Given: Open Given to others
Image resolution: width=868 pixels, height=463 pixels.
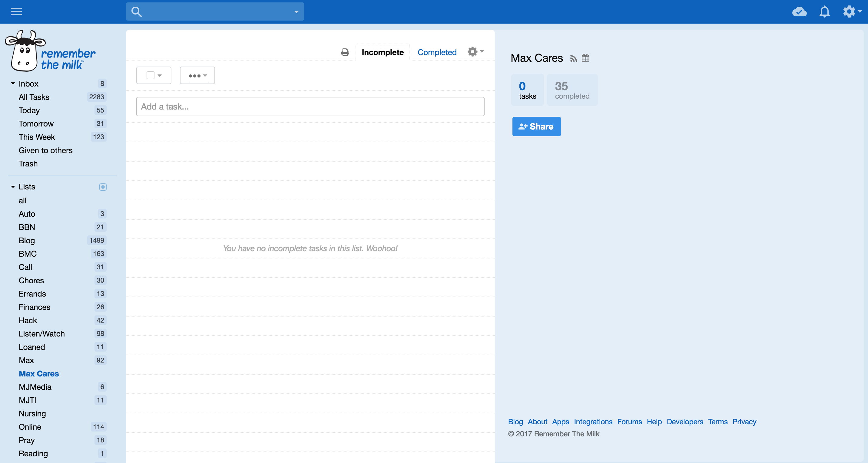Looking at the screenshot, I should point(45,150).
